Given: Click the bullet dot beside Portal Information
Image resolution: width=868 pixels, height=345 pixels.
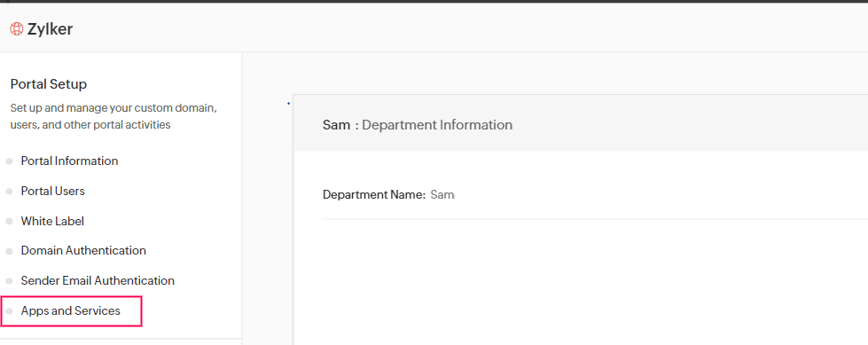Looking at the screenshot, I should tap(9, 161).
